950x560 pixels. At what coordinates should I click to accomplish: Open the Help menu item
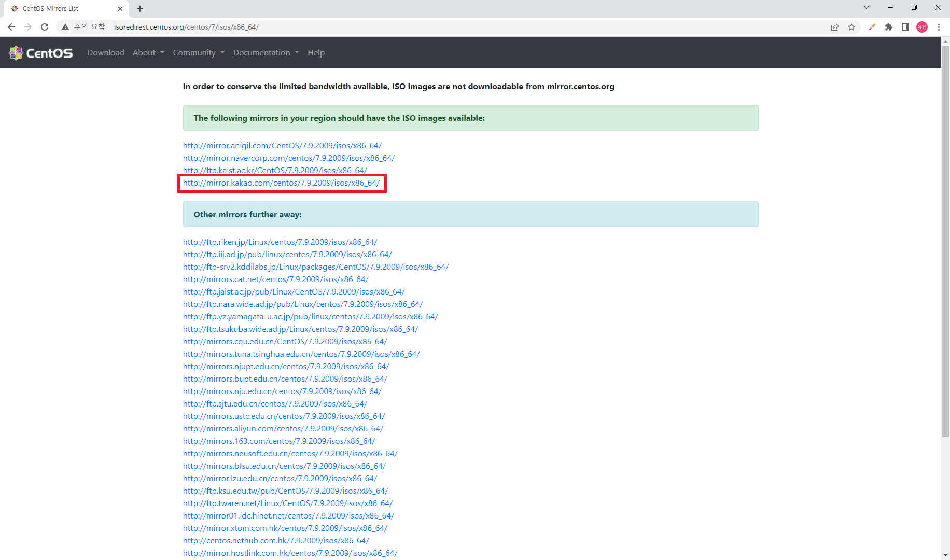[316, 53]
